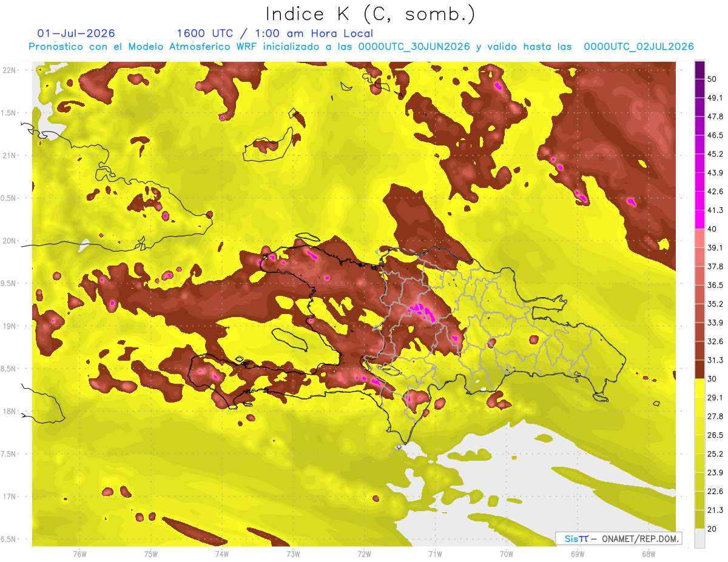Click the "37.8" value on the color scale

[x=715, y=266]
